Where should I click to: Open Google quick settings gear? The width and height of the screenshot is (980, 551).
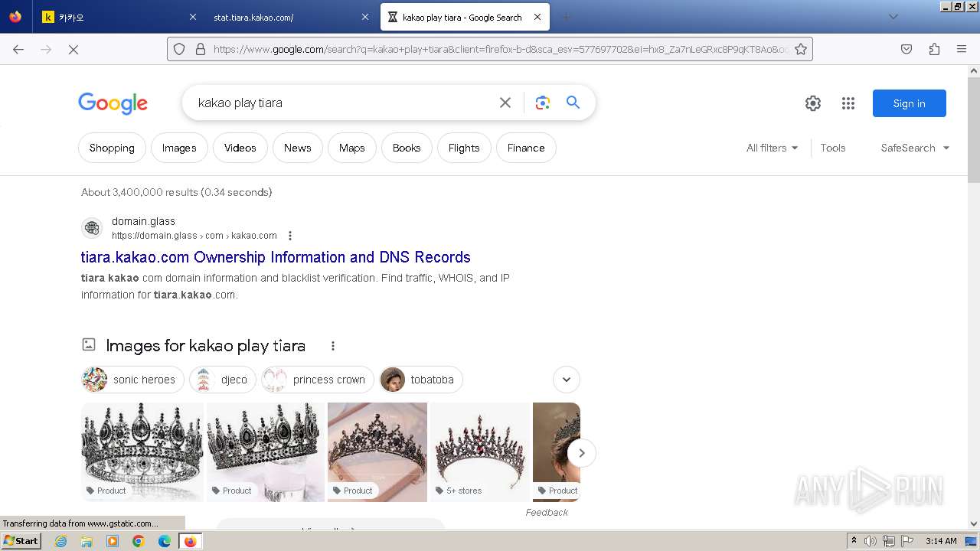click(813, 103)
